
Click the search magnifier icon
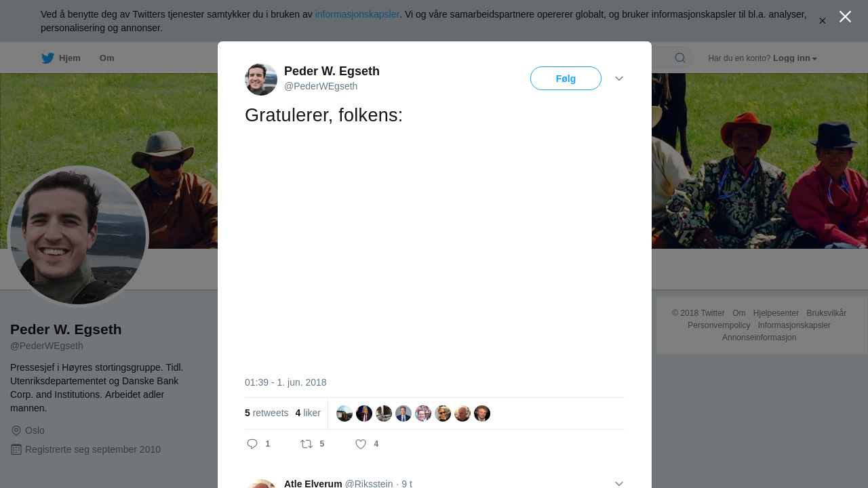pyautogui.click(x=679, y=58)
